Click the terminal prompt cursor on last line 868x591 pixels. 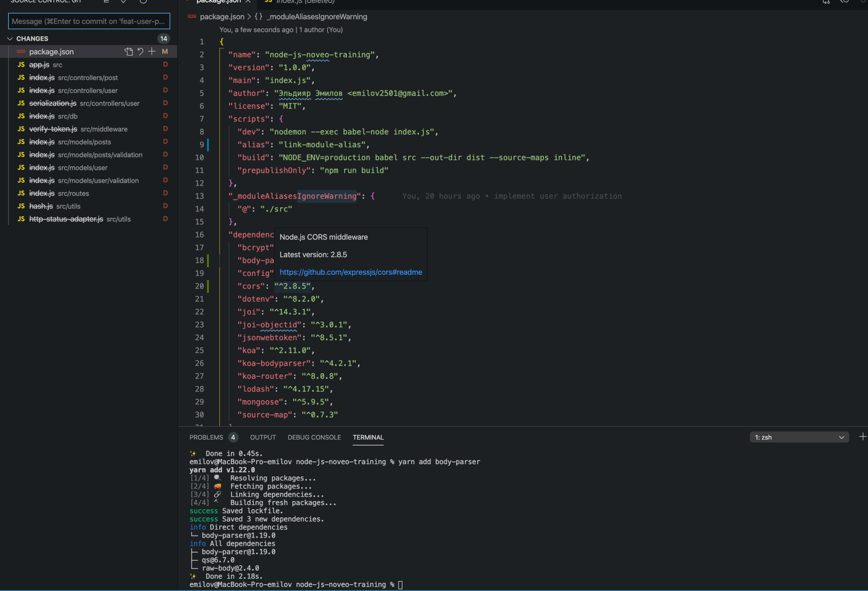tap(400, 585)
